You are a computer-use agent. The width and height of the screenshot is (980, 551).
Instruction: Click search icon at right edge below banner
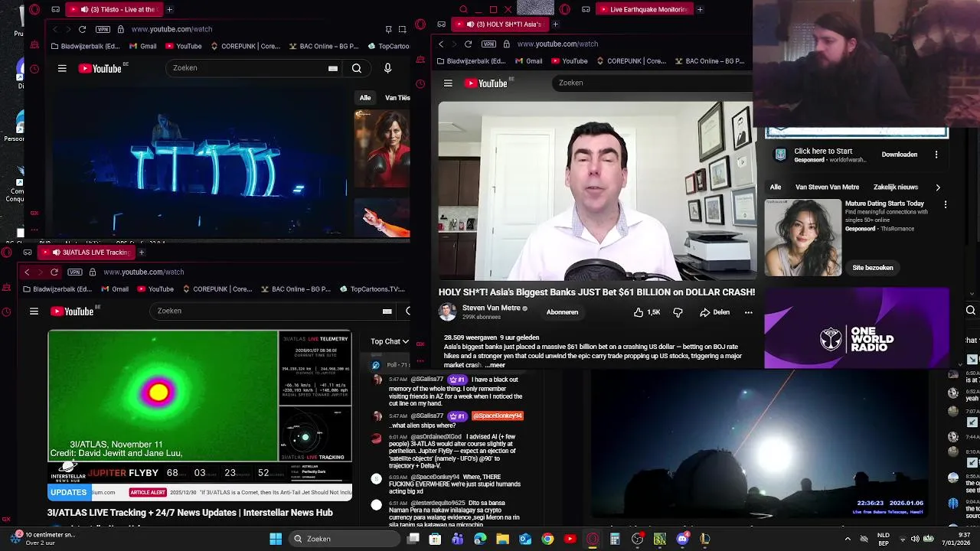click(970, 310)
